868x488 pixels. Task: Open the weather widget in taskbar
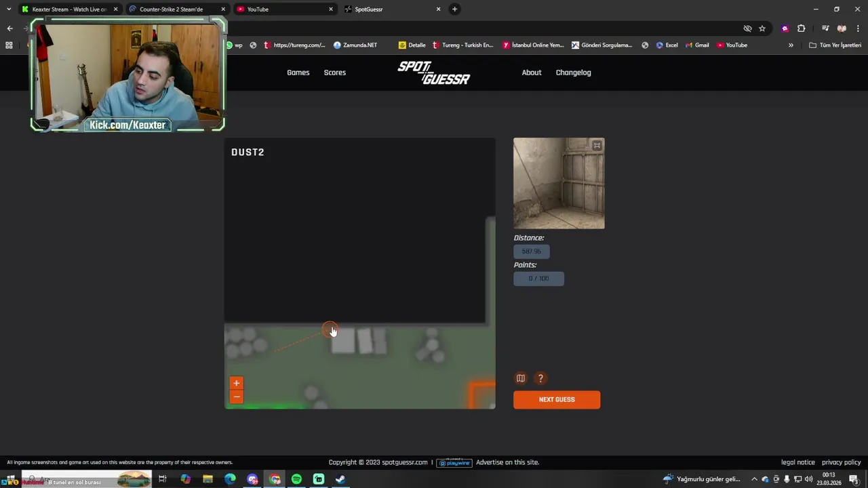702,479
